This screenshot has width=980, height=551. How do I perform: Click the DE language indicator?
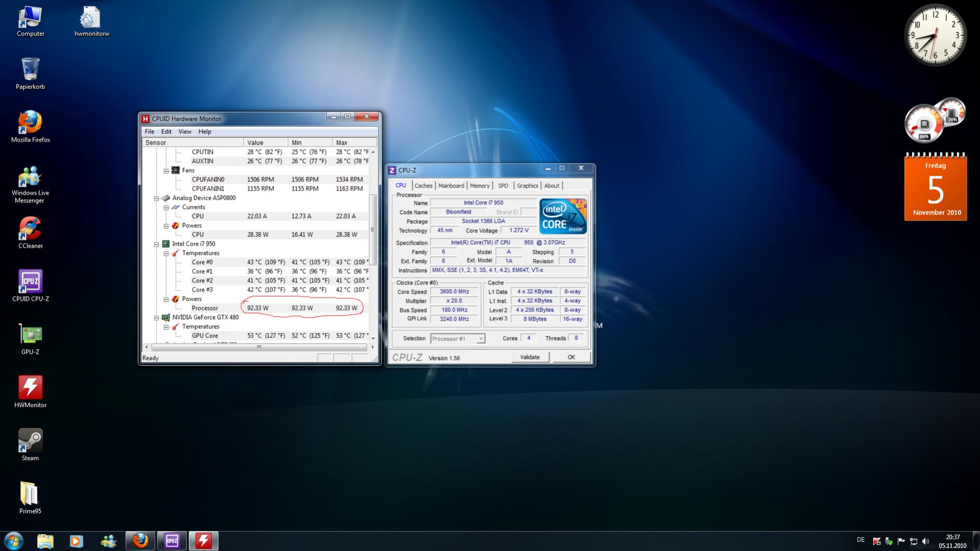tap(861, 540)
